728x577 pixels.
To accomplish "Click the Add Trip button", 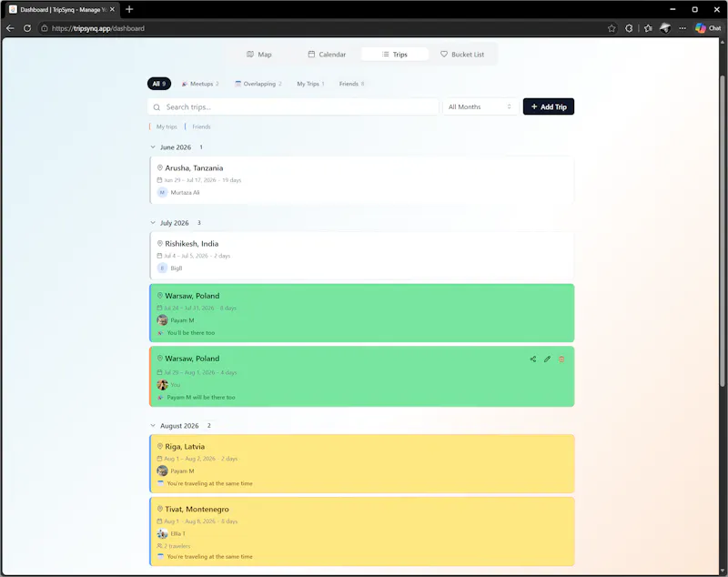I will [549, 106].
